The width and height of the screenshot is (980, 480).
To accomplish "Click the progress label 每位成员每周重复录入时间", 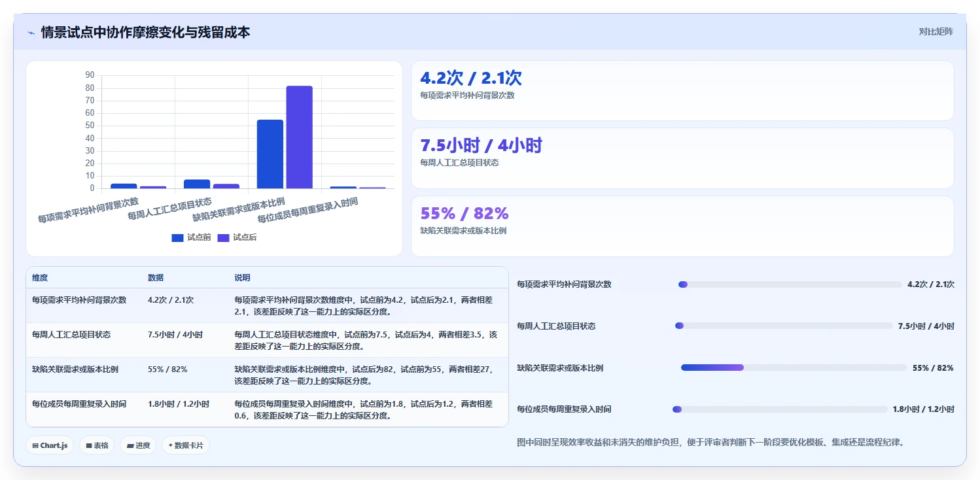I will [x=564, y=409].
